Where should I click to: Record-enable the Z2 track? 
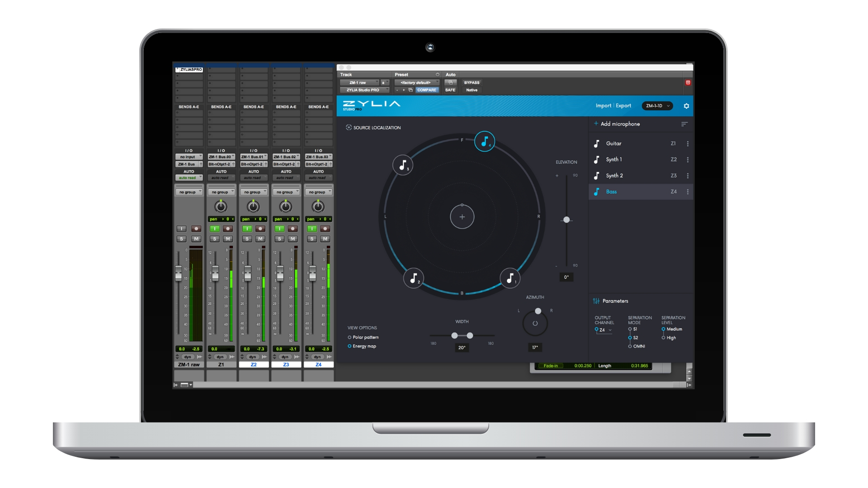(x=260, y=229)
